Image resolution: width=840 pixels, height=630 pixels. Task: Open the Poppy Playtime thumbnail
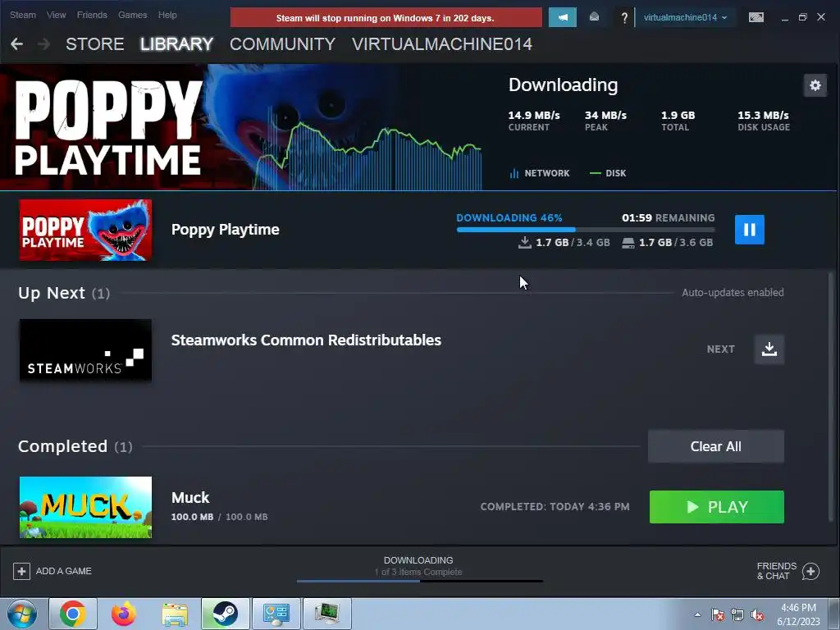pyautogui.click(x=85, y=230)
